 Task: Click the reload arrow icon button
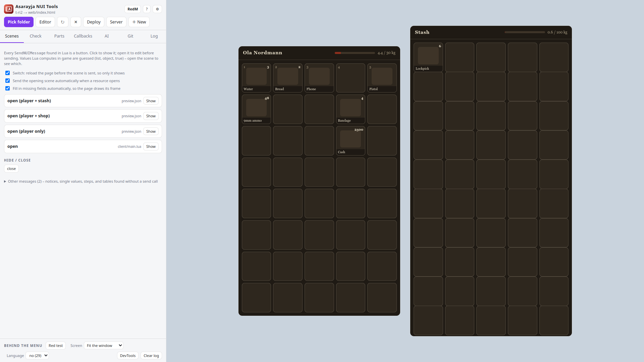pos(63,22)
